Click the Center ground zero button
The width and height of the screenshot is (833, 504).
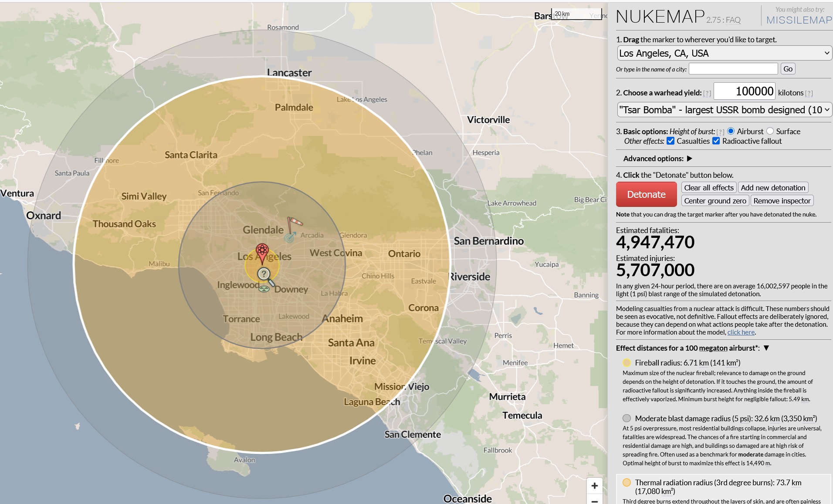tap(715, 201)
